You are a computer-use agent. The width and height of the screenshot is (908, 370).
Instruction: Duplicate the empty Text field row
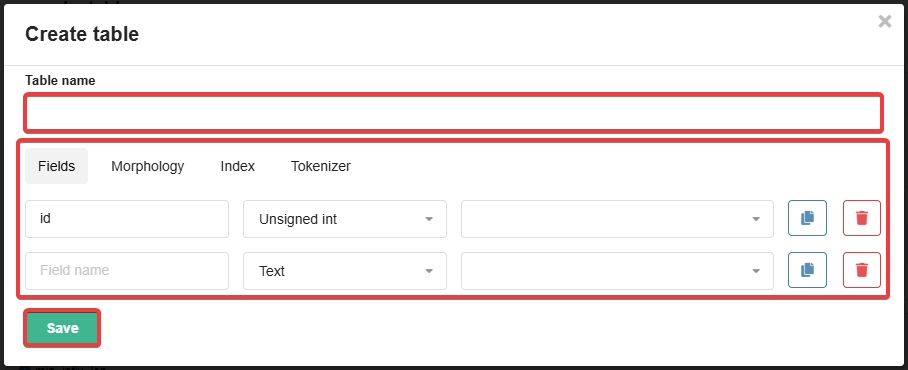tap(807, 270)
